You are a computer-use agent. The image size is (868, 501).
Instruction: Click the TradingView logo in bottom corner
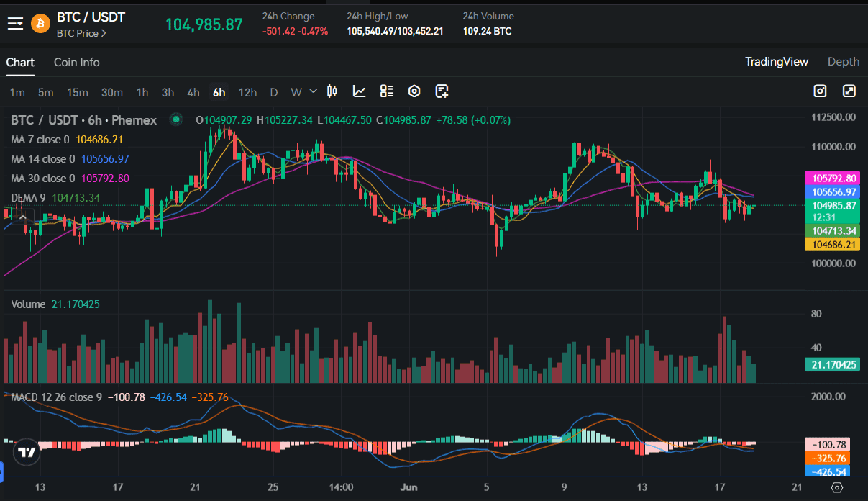(x=26, y=452)
